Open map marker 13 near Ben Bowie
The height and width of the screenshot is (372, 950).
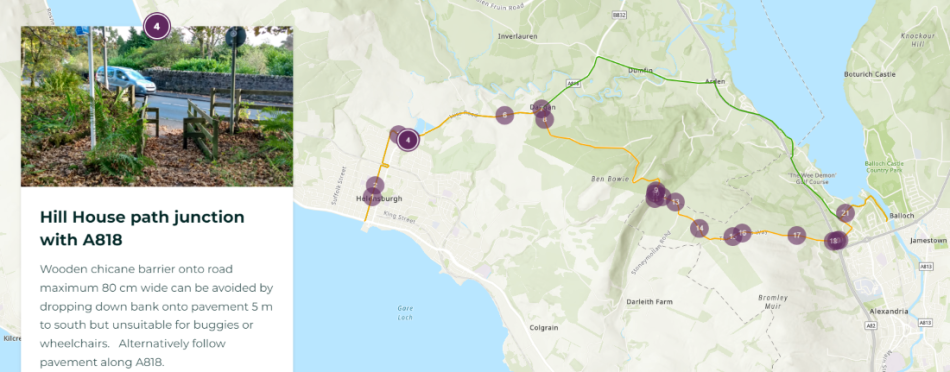pos(676,202)
